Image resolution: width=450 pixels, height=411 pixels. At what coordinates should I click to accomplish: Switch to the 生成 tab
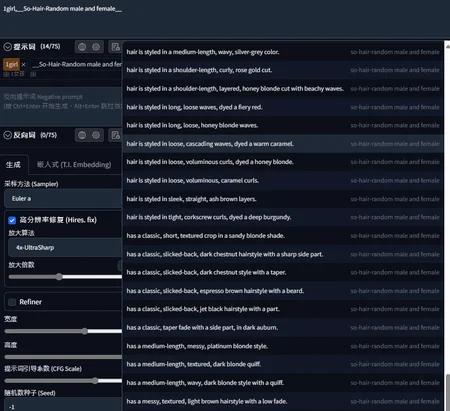pyautogui.click(x=13, y=165)
